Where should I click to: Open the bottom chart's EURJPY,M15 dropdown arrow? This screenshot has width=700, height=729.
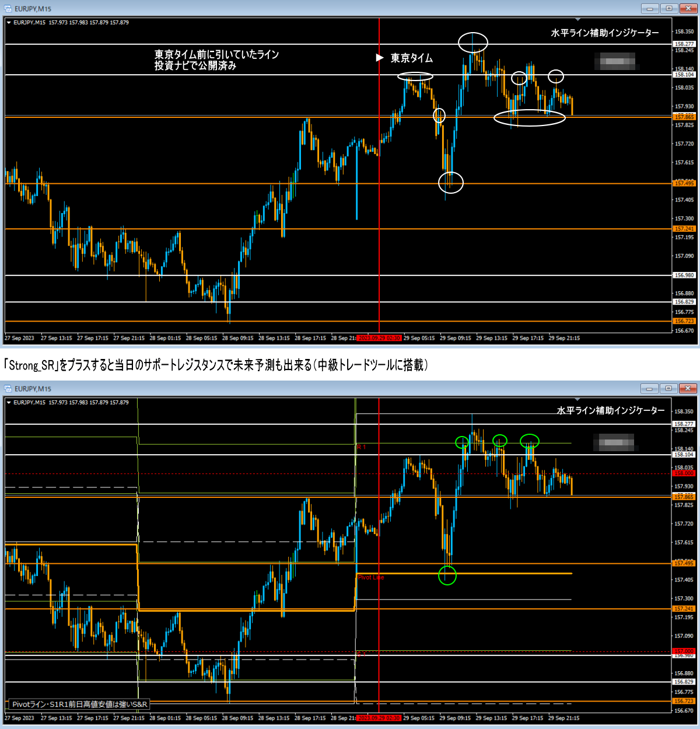pyautogui.click(x=9, y=403)
